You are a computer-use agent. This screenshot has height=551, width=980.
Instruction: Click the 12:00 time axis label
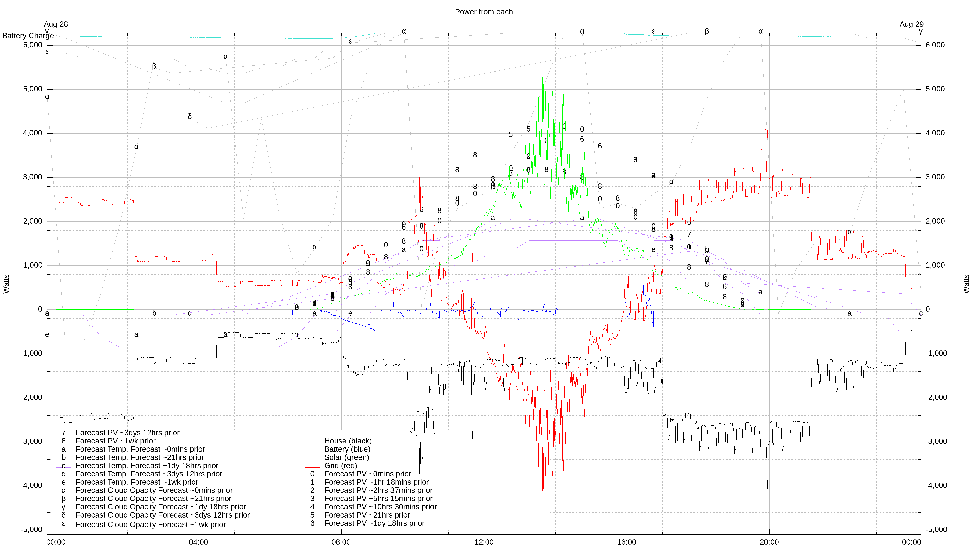(484, 542)
